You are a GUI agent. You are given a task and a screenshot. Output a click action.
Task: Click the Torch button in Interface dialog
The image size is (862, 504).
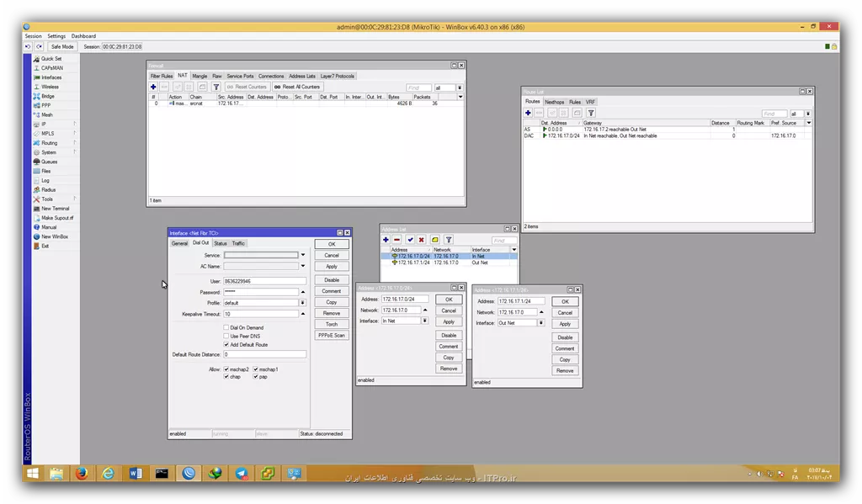[x=332, y=324]
